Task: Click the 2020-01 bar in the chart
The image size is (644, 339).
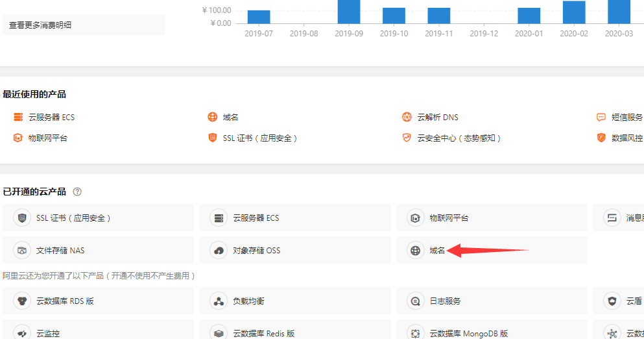Action: point(529,16)
